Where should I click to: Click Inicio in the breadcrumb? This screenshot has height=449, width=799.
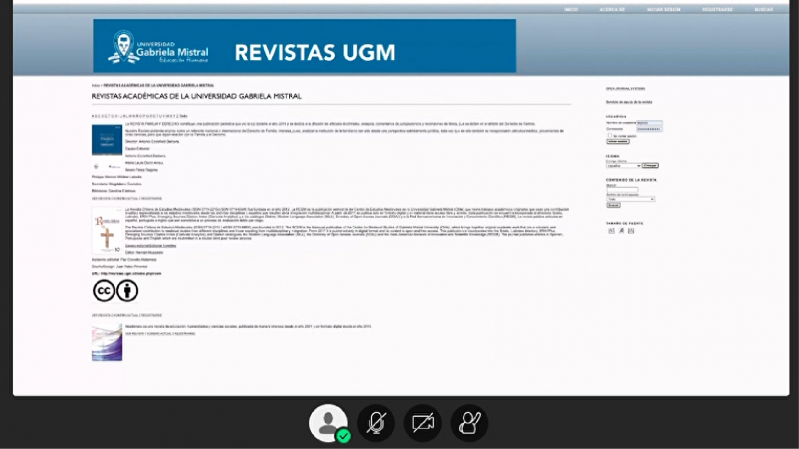point(95,86)
